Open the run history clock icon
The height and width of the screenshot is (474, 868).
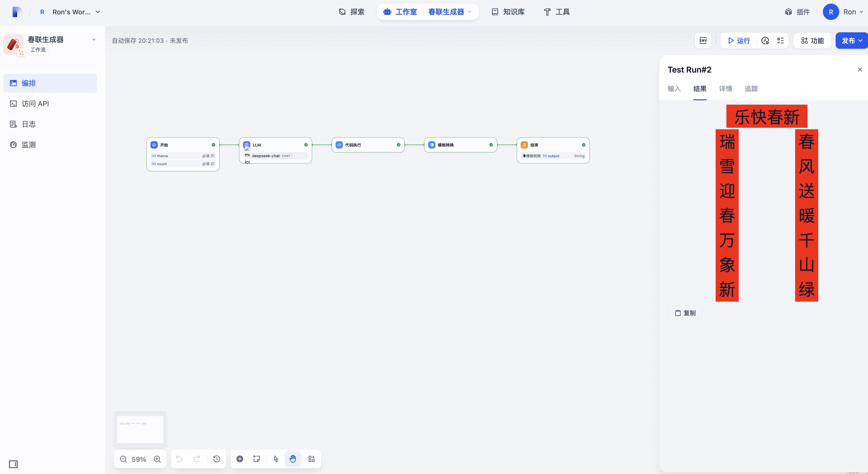click(765, 41)
